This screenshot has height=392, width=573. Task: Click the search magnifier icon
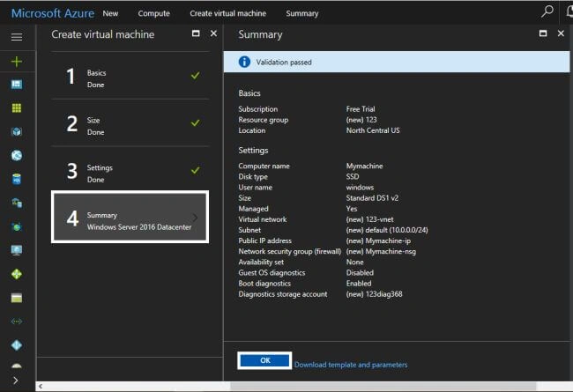(x=547, y=11)
